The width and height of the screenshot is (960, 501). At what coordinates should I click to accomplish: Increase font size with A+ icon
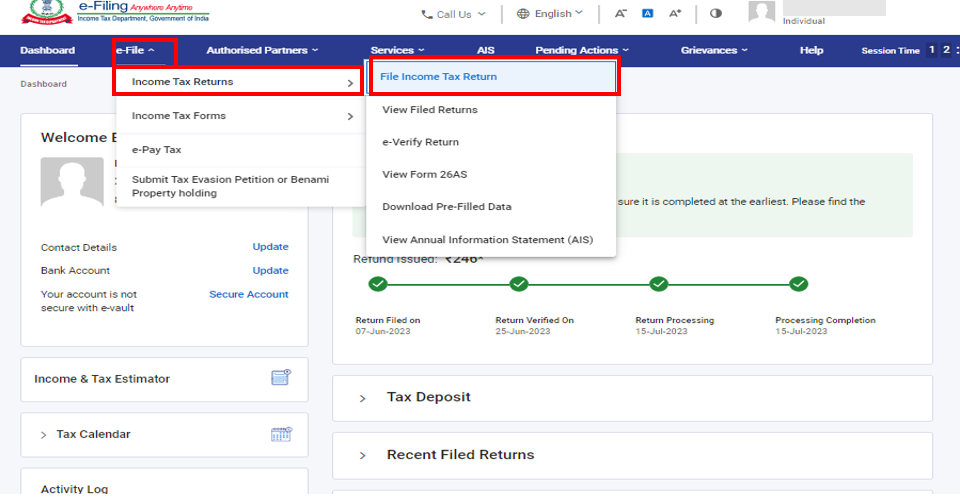(675, 14)
